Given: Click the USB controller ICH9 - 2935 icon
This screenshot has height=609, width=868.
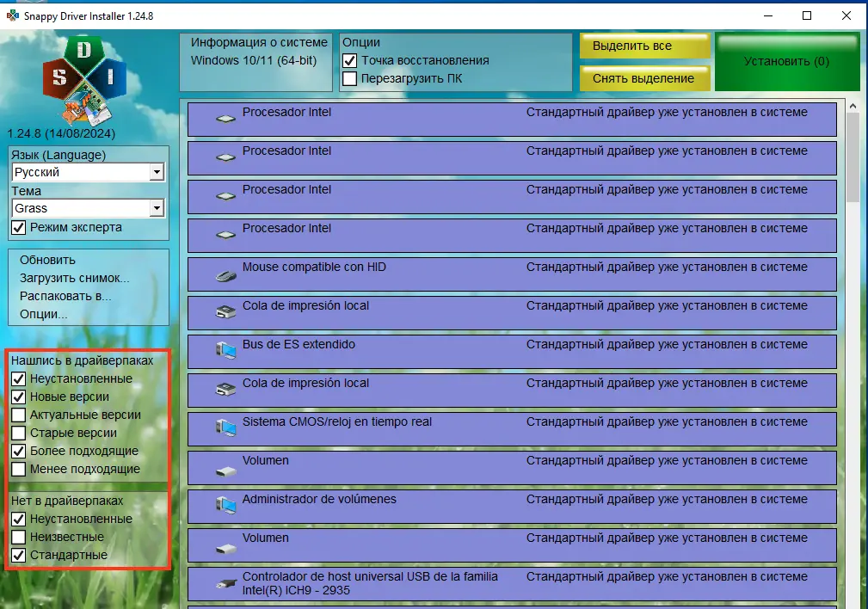Looking at the screenshot, I should click(x=226, y=583).
